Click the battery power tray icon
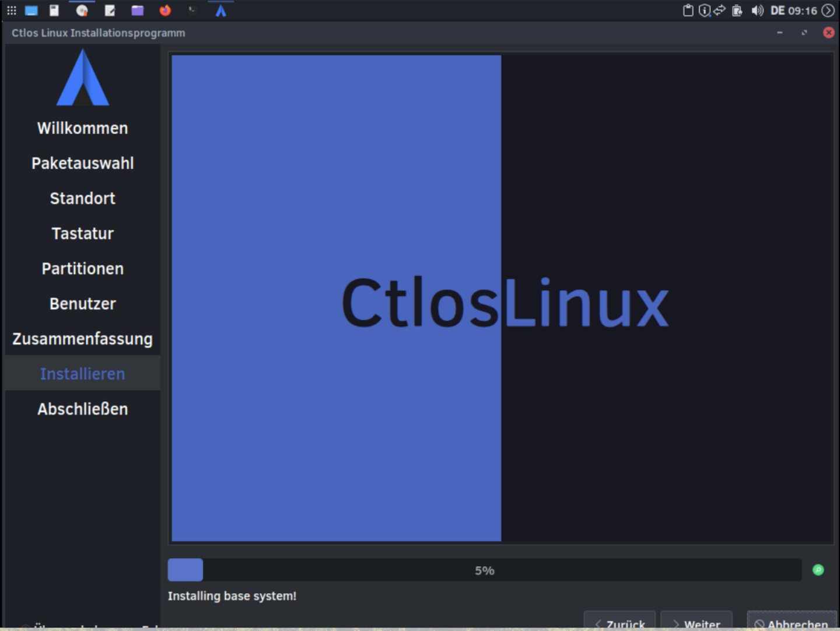Screen dimensions: 840x631 tap(737, 10)
